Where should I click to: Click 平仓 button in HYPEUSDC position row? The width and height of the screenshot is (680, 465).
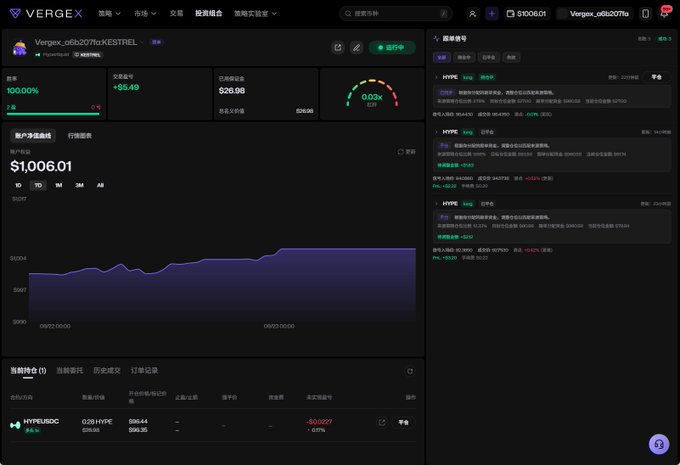[403, 422]
